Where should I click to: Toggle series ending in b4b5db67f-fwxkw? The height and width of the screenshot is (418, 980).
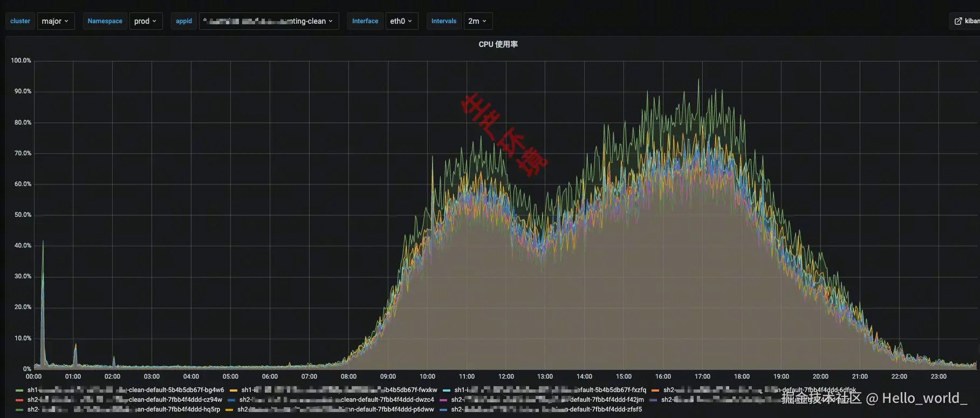339,390
